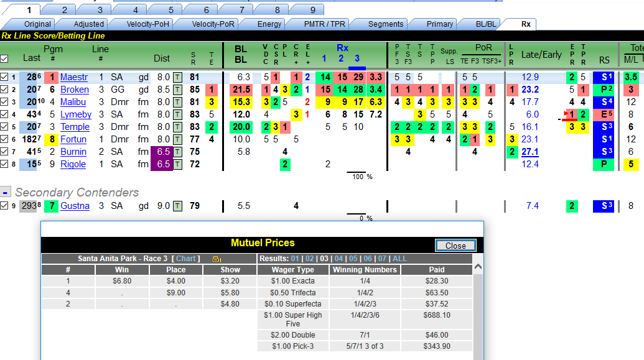Open the Malibu horse link
The height and width of the screenshot is (360, 644).
pyautogui.click(x=73, y=102)
